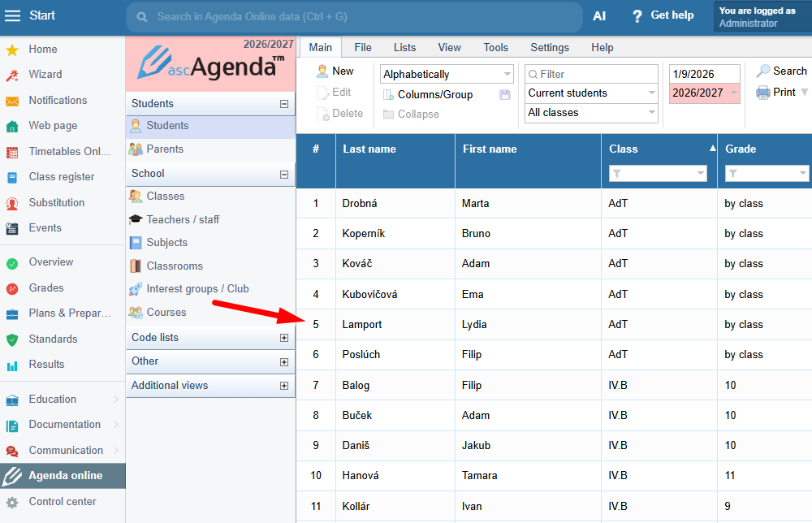Open the Alphabetically sort dropdown
Screen dimensions: 812x523
tap(447, 74)
